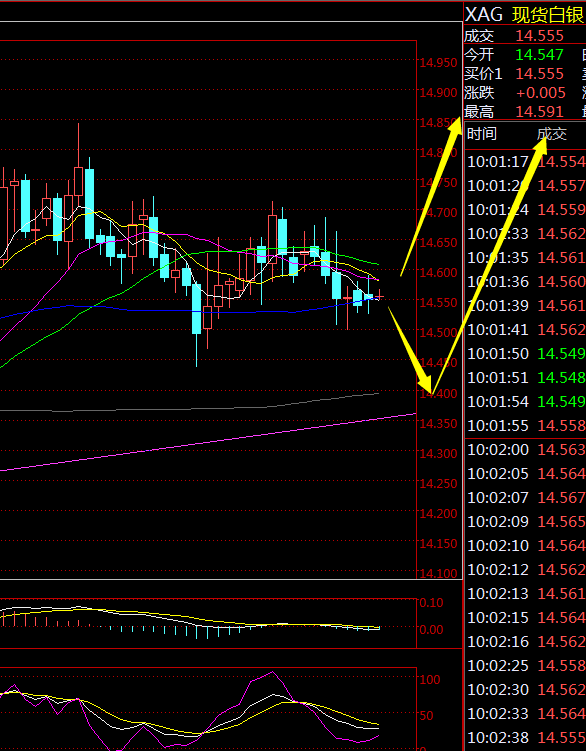Select the tick row at 10:02:33
The width and height of the screenshot is (586, 751).
point(526,713)
